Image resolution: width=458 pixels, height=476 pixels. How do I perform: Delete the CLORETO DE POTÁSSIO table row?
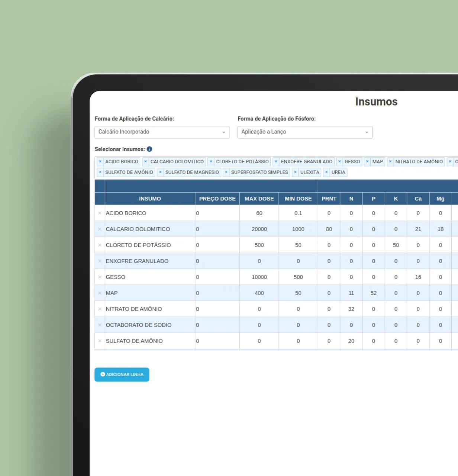click(100, 245)
